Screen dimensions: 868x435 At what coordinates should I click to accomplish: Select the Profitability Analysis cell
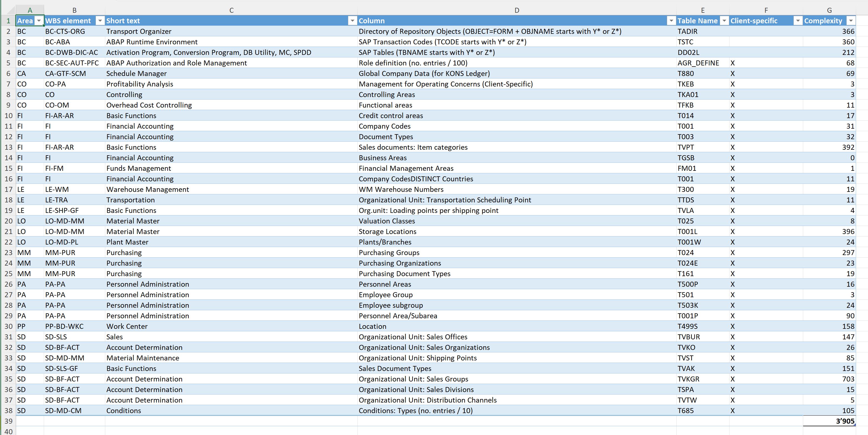click(140, 84)
